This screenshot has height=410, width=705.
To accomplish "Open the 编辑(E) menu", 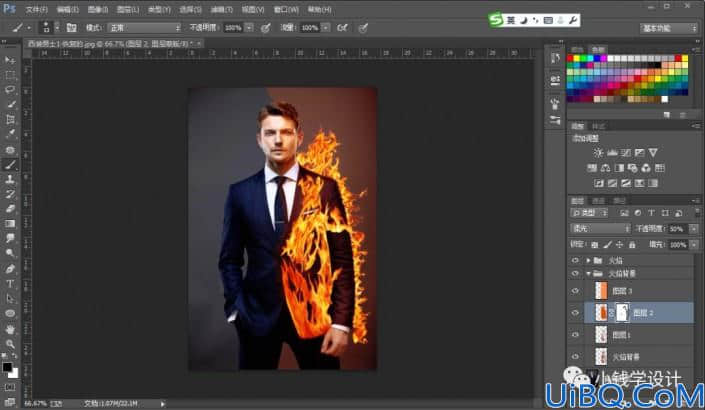I will coord(67,9).
